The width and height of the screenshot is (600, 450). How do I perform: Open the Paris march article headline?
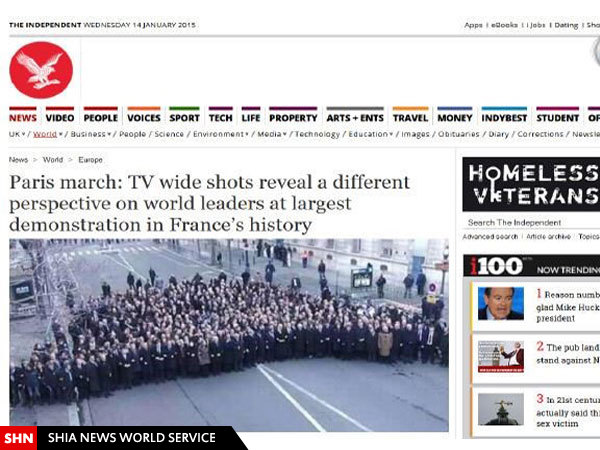tap(210, 204)
